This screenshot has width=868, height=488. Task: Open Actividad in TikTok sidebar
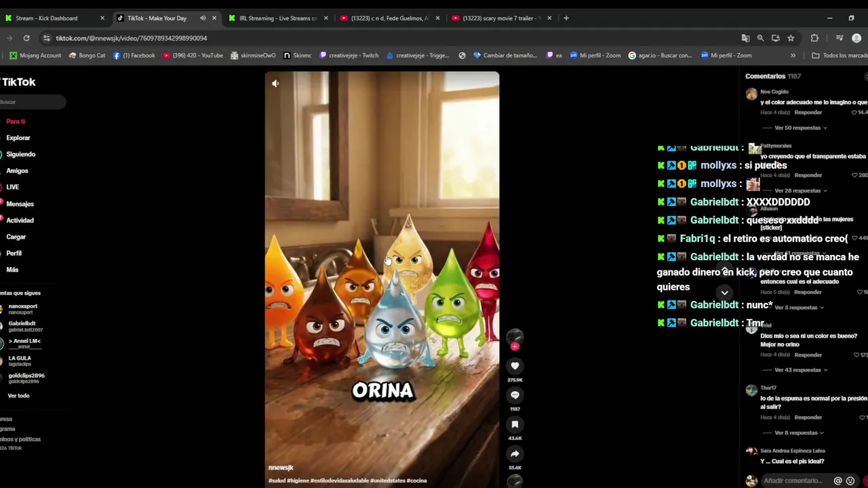(20, 220)
